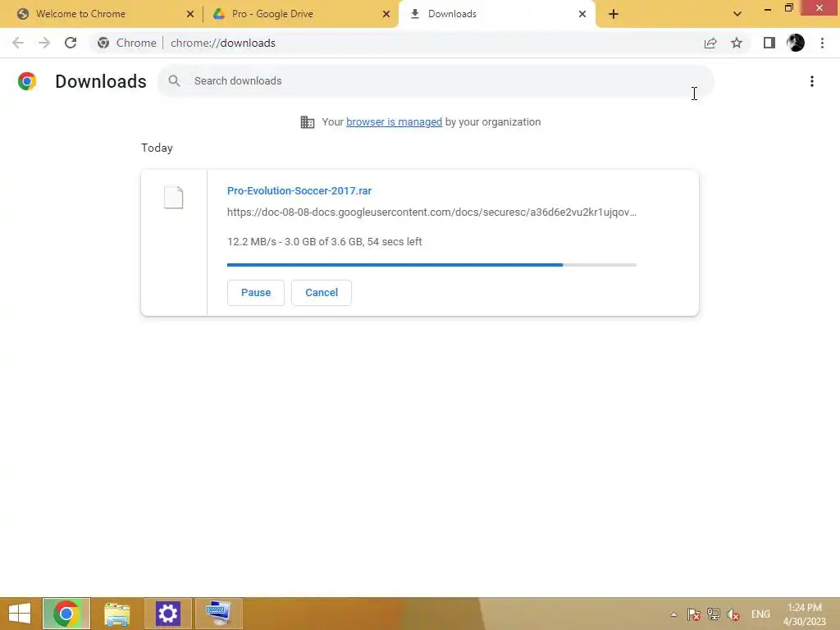This screenshot has height=630, width=840.
Task: Click the Today date heading
Action: [157, 148]
